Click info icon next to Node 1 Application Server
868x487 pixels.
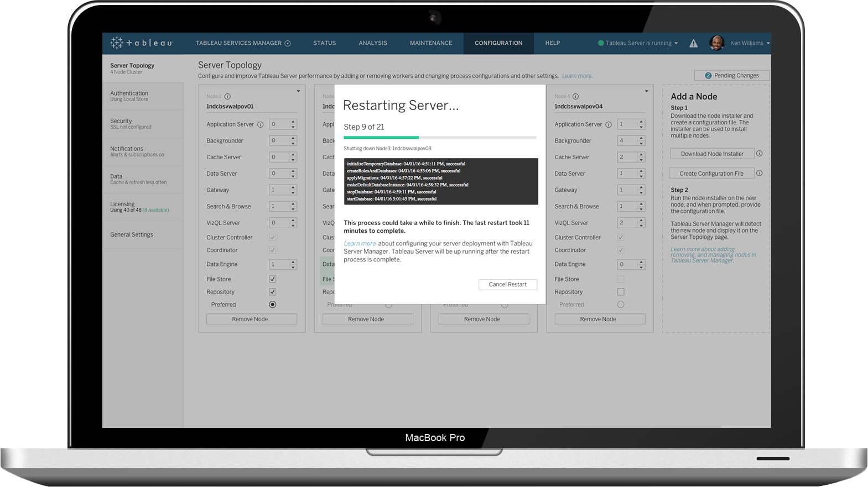pos(260,124)
